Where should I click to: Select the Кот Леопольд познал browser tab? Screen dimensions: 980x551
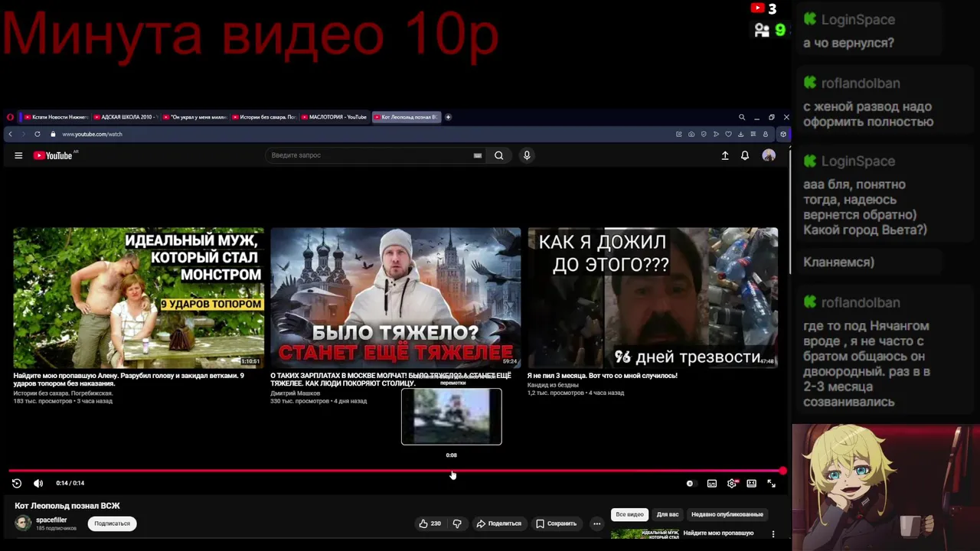pyautogui.click(x=406, y=117)
